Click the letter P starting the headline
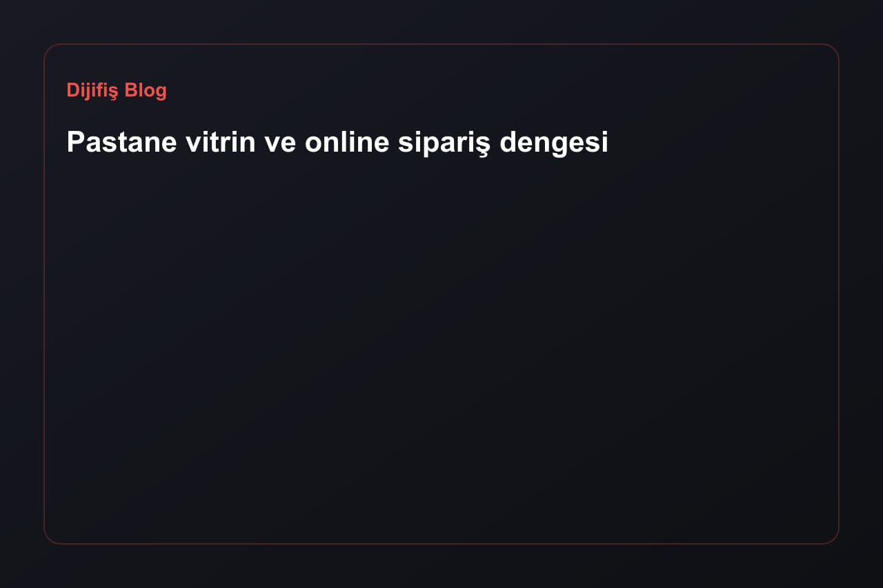The width and height of the screenshot is (883, 588). pyautogui.click(x=75, y=142)
